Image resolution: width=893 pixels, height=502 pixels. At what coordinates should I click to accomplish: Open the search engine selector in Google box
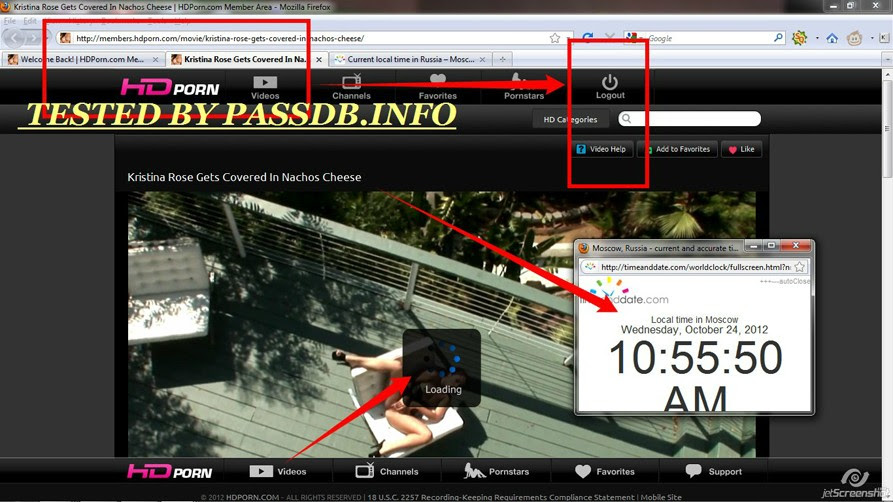click(x=634, y=38)
